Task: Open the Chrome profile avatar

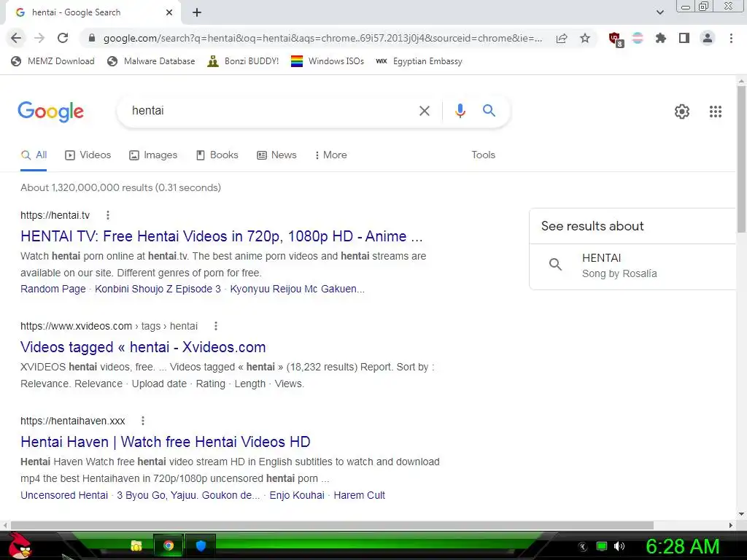Action: 708,38
